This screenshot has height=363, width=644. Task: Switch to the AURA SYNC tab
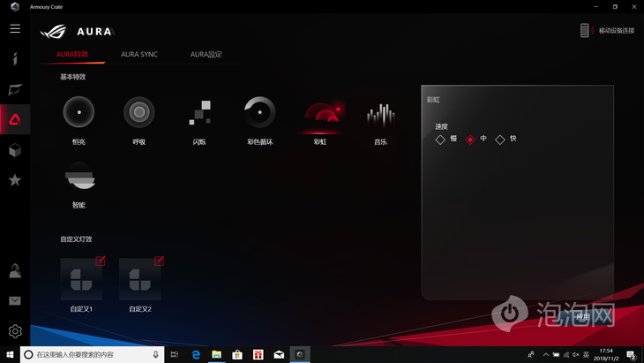tap(139, 54)
